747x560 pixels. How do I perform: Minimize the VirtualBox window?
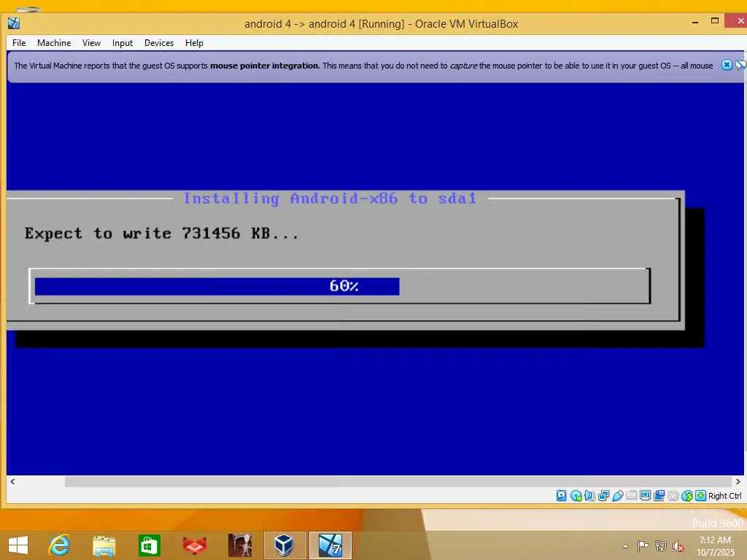click(695, 22)
